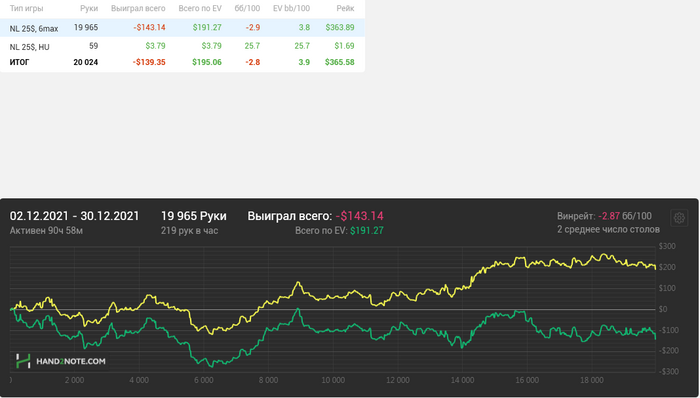This screenshot has width=700, height=398.
Task: Click the ИТОГ totals label
Action: tap(20, 62)
